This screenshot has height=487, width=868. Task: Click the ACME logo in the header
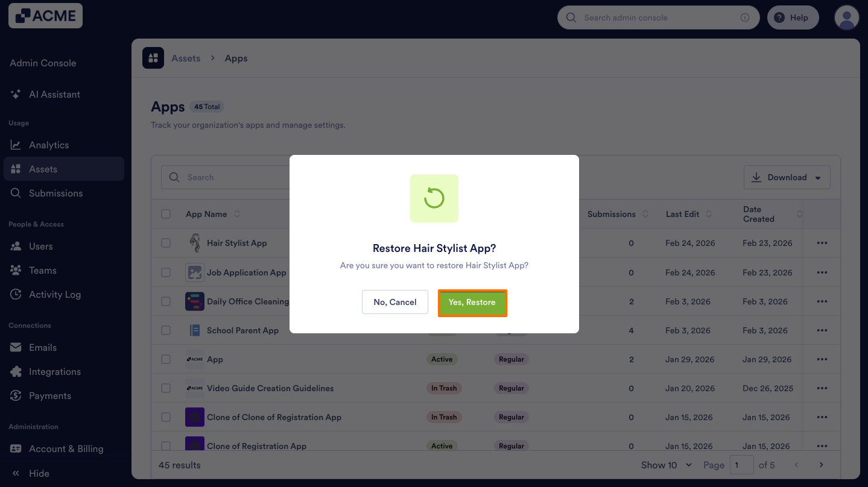[45, 16]
